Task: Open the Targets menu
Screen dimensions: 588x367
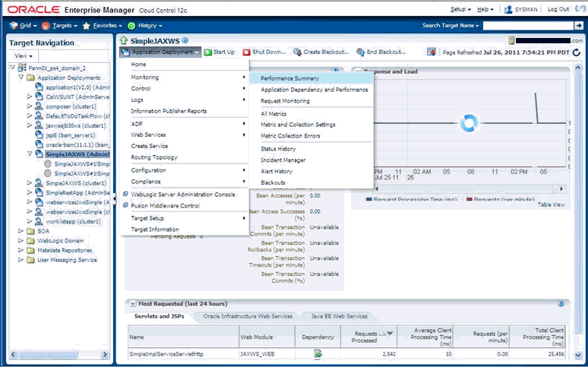Action: (59, 26)
